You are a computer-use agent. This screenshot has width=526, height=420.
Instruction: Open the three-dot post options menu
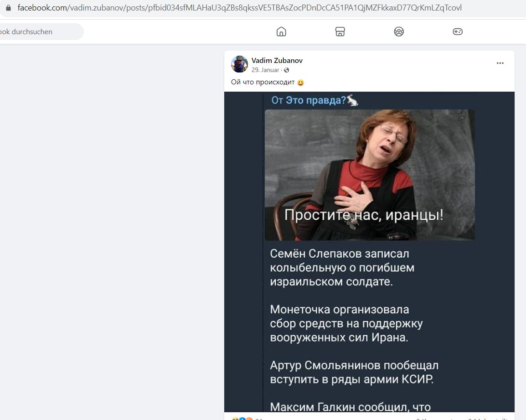(500, 63)
